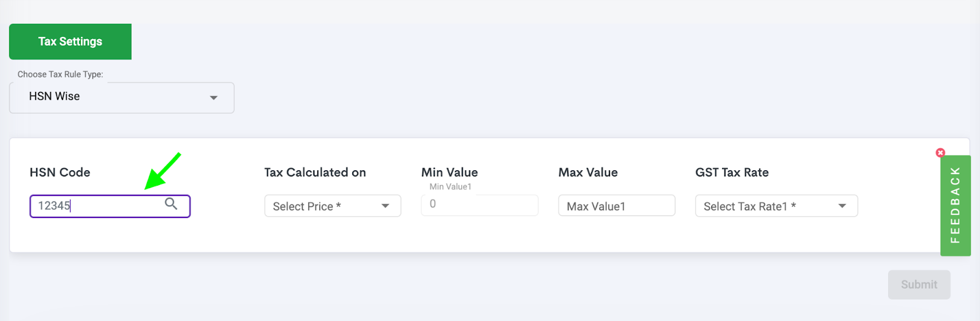Click the Choose Tax Rule Type label
This screenshot has height=321, width=980.
[x=60, y=74]
